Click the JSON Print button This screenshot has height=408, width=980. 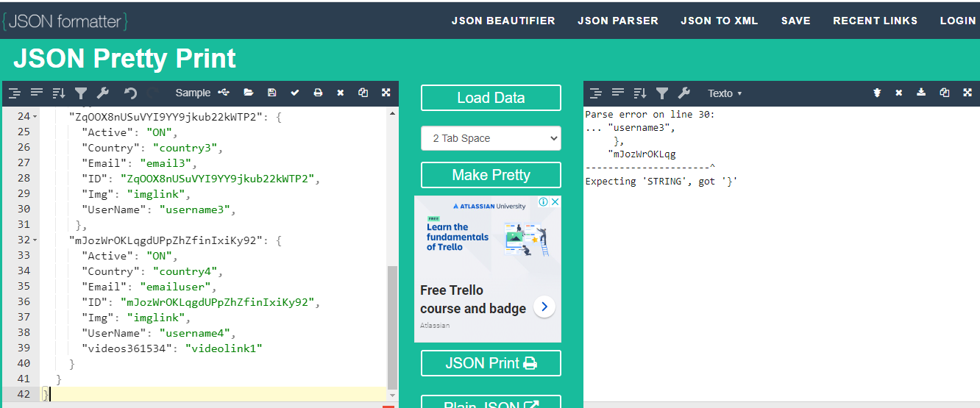coord(491,363)
